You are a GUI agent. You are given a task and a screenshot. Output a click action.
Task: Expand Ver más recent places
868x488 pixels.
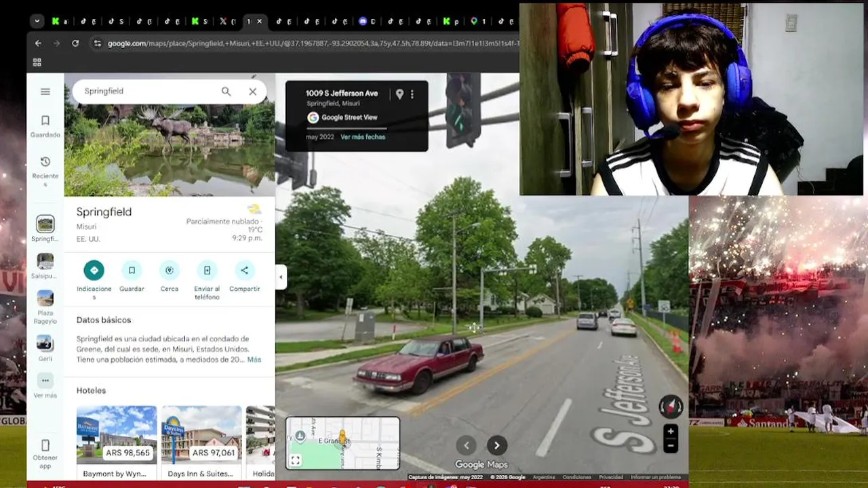(x=45, y=386)
